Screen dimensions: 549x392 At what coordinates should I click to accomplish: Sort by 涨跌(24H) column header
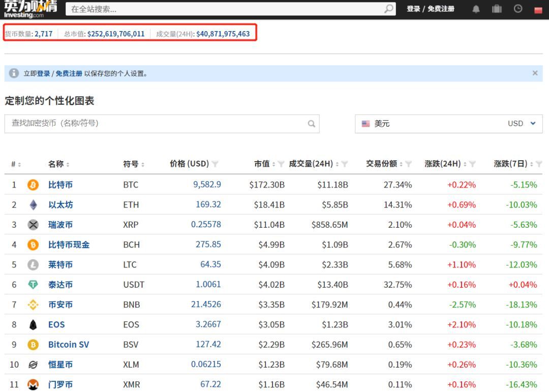tap(445, 164)
